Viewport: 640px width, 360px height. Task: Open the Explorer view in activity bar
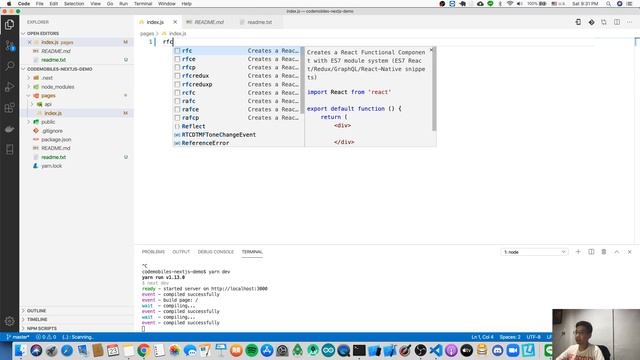click(9, 24)
